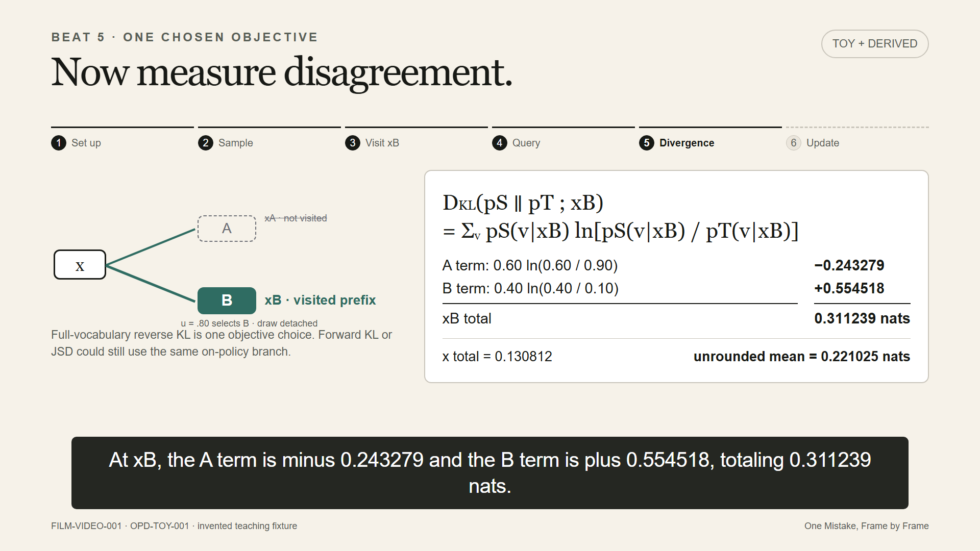The height and width of the screenshot is (551, 980).
Task: Select the dashed A node
Action: pyautogui.click(x=227, y=229)
